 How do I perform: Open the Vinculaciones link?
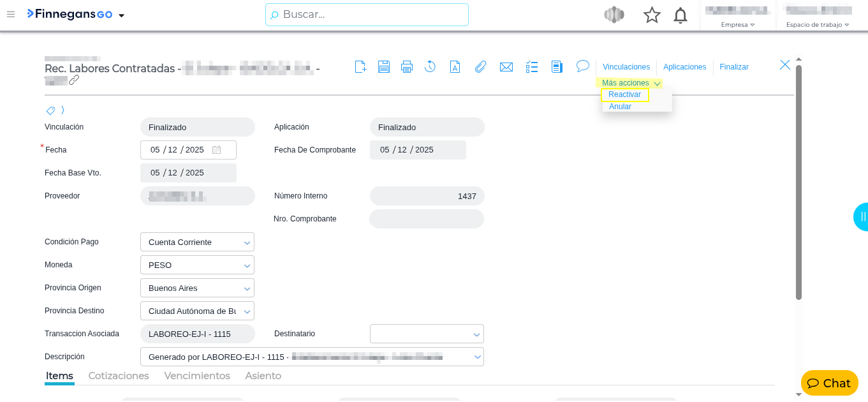click(x=626, y=67)
